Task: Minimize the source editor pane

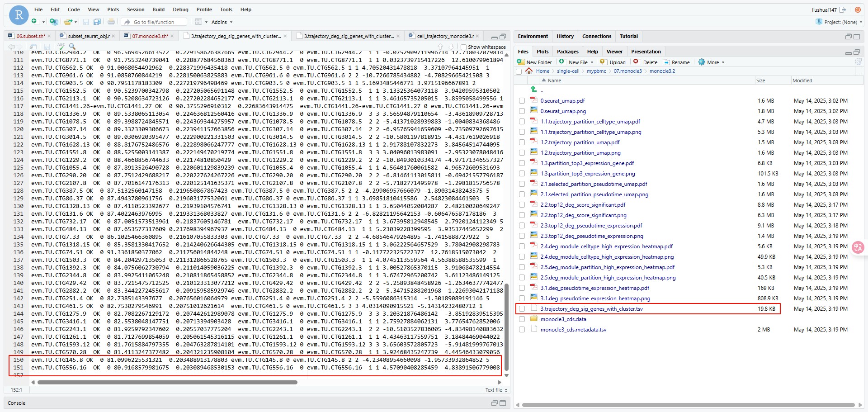Action: click(x=495, y=37)
